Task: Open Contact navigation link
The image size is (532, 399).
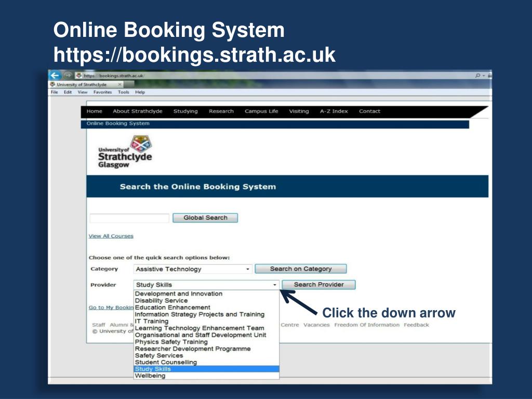Action: (369, 111)
